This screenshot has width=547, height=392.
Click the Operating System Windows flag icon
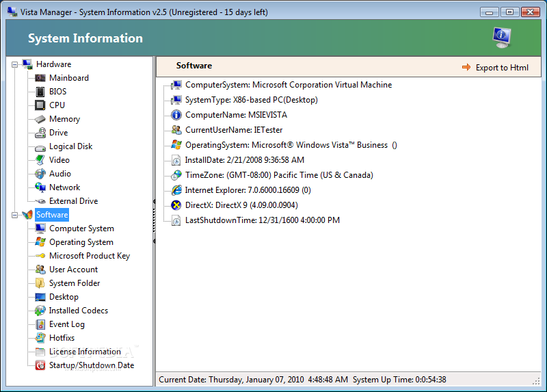[40, 242]
